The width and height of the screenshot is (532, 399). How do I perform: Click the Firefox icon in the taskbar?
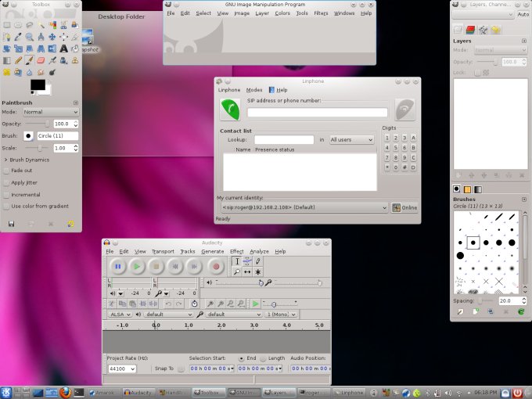point(65,393)
